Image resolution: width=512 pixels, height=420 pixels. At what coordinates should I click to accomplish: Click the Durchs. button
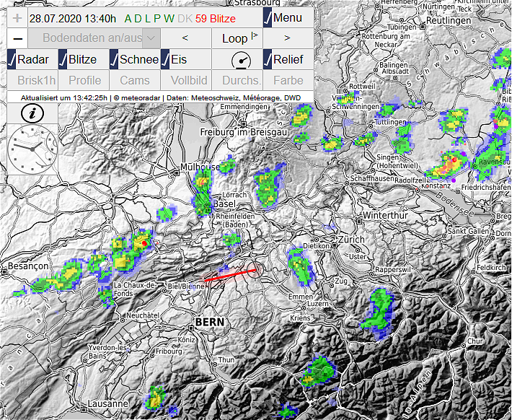(237, 80)
